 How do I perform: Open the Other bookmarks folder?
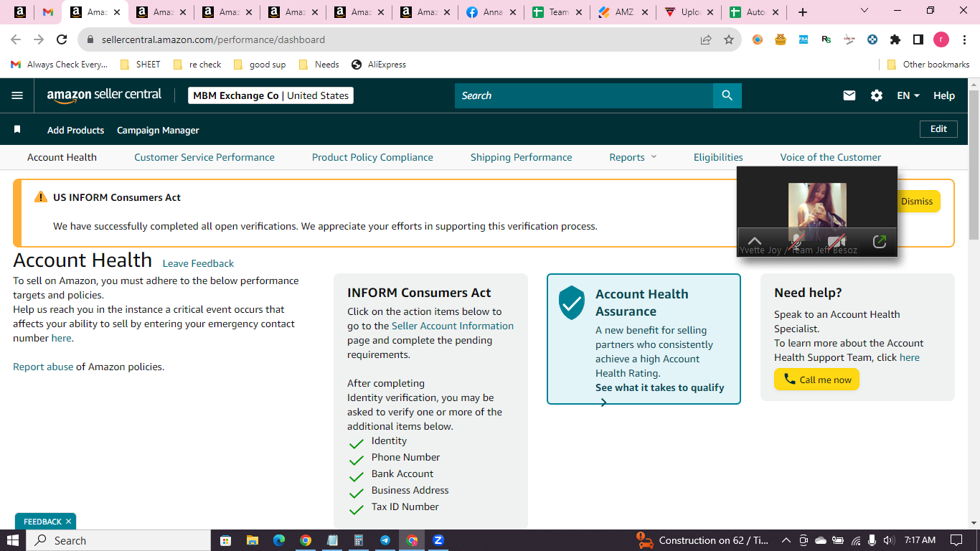click(928, 65)
